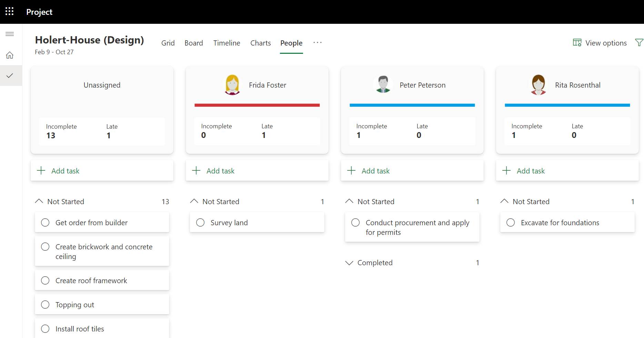Expand Peter Peterson's Completed section
Image resolution: width=644 pixels, height=338 pixels.
click(x=350, y=262)
